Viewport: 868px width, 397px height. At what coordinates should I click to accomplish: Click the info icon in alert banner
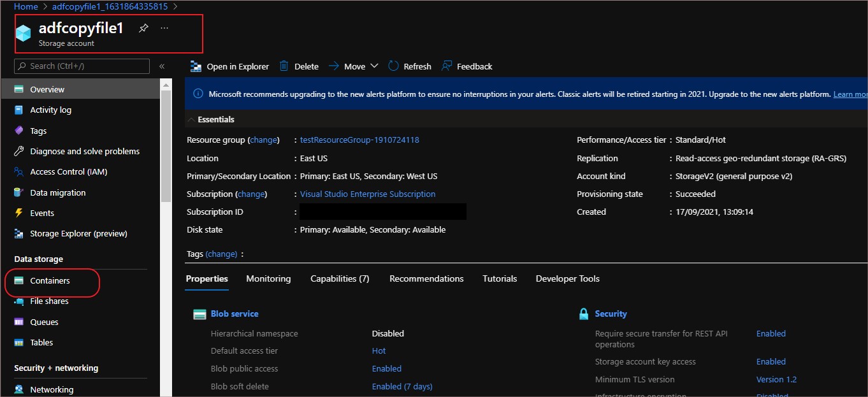(198, 94)
